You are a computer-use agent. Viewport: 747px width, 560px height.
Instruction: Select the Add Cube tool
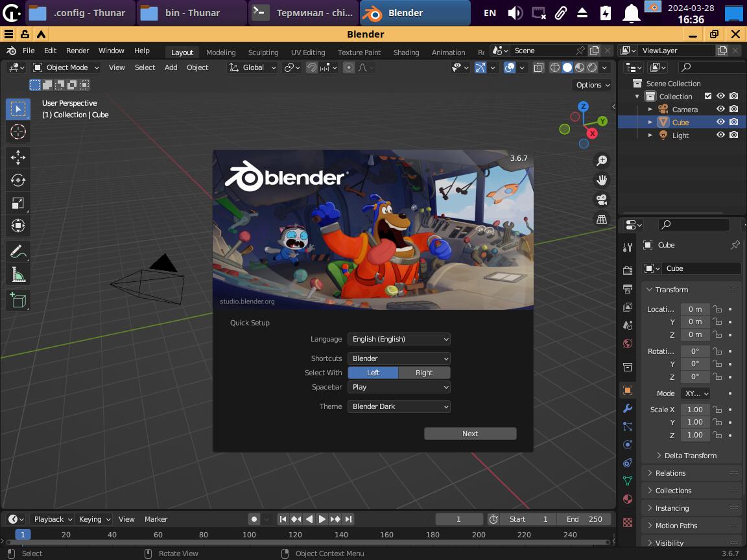(x=18, y=299)
